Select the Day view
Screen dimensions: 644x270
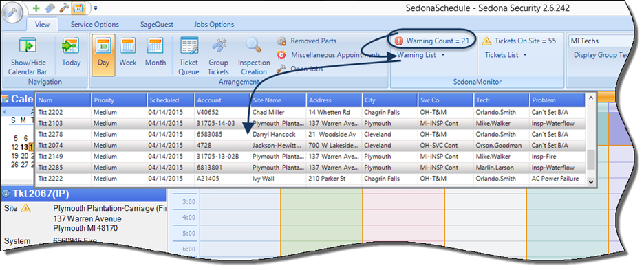coord(103,55)
